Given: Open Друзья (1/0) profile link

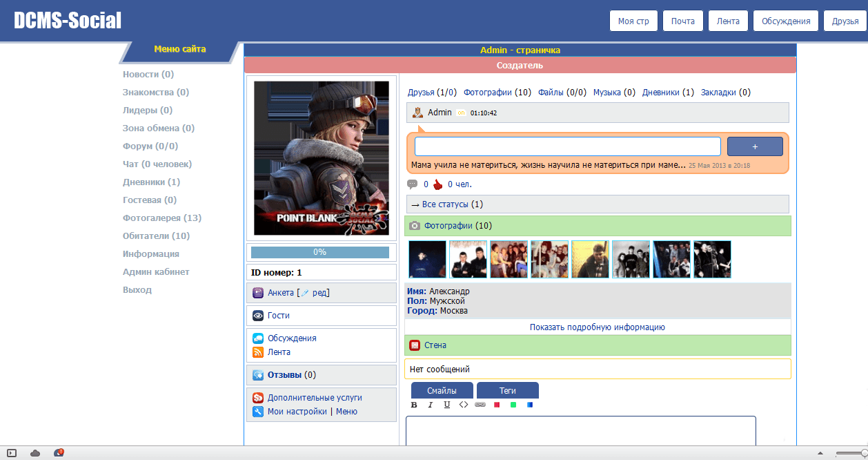Looking at the screenshot, I should click(x=432, y=93).
